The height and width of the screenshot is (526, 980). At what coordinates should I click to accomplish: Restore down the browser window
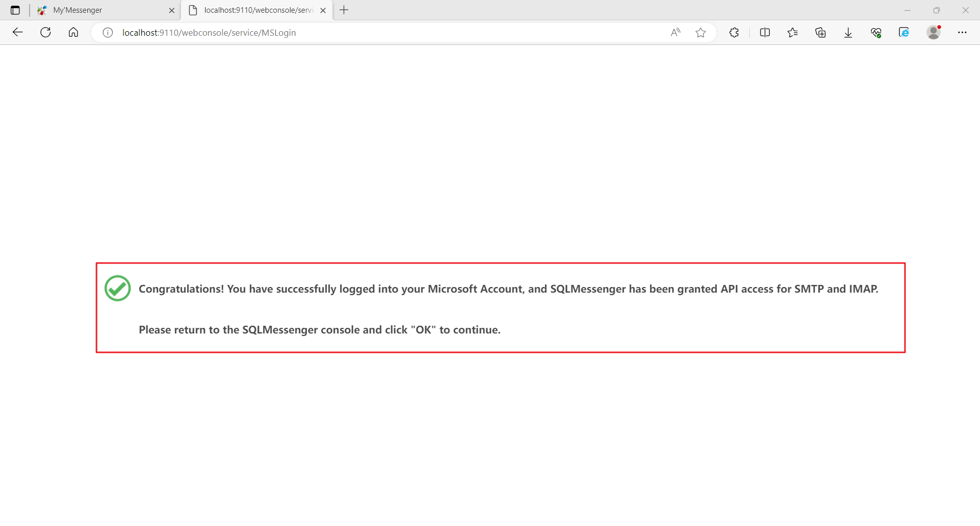tap(937, 10)
